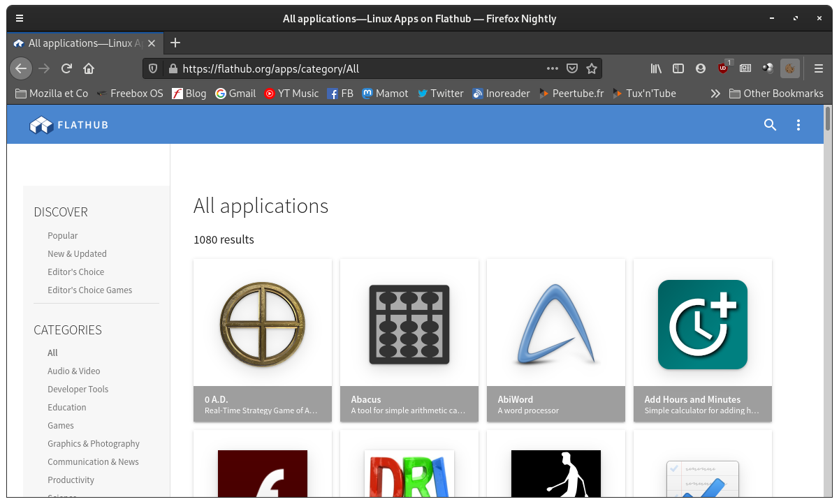
Task: Open the AbiWord application card
Action: pyautogui.click(x=555, y=340)
